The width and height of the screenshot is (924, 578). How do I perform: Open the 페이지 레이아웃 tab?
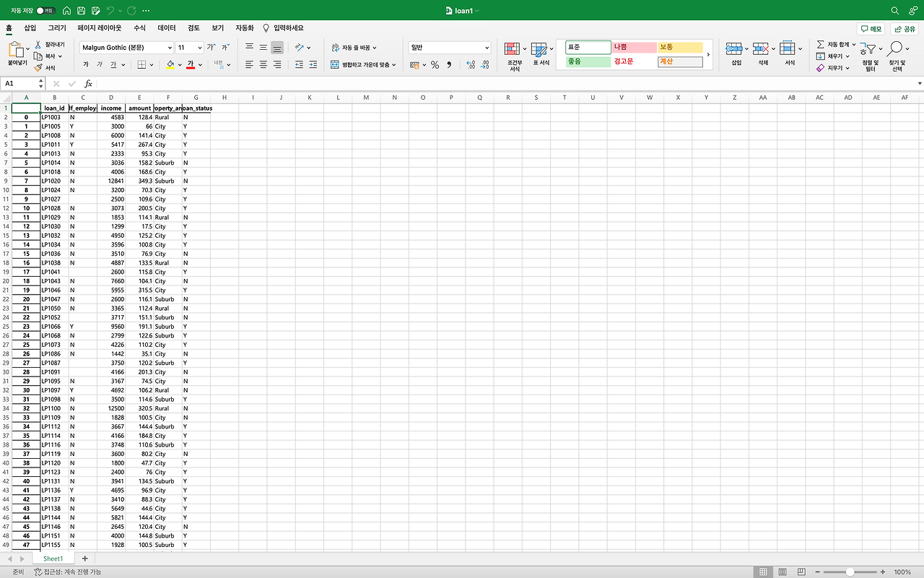click(100, 28)
